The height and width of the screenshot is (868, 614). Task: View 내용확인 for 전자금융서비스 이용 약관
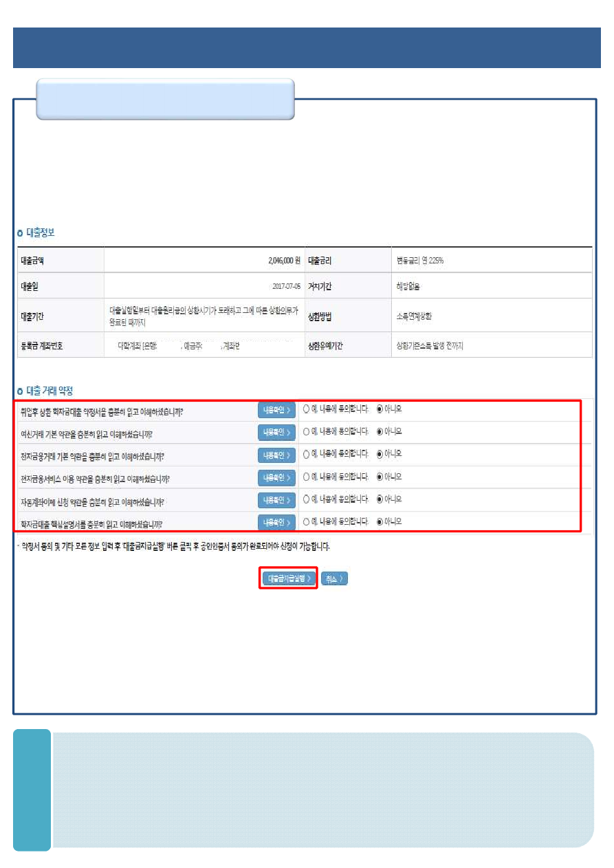(x=276, y=477)
